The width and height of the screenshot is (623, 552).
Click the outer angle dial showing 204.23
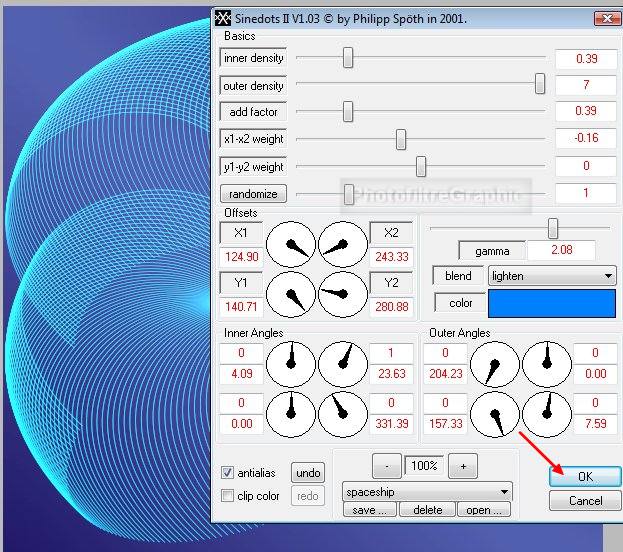[x=495, y=365]
